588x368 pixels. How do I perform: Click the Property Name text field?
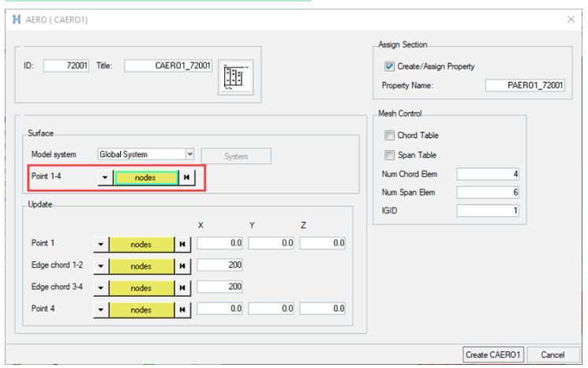coord(525,85)
